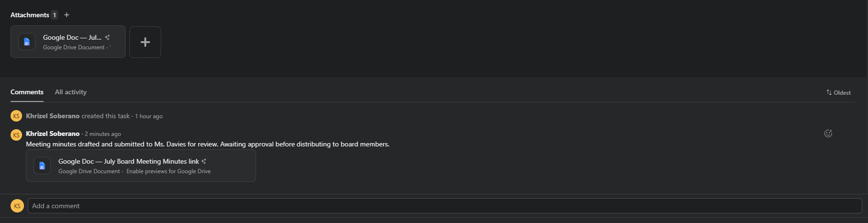Click the "2 minutes ago" comment timestamp
The height and width of the screenshot is (223, 868).
click(x=103, y=134)
